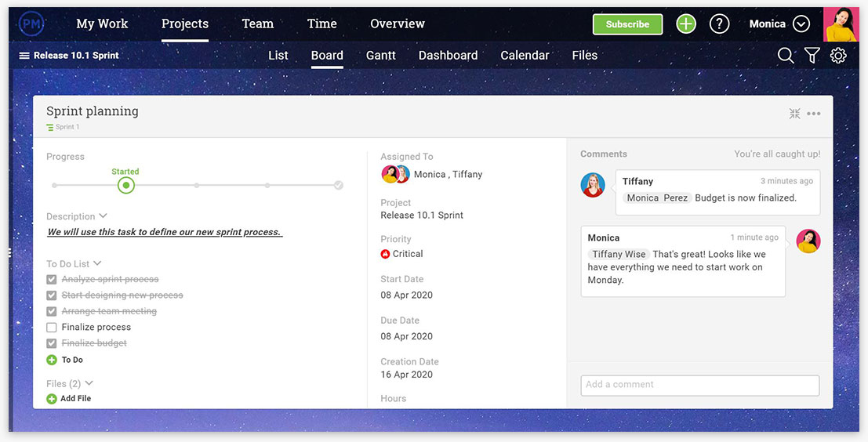
Task: Click the green plus next to Add File
Action: tap(52, 398)
